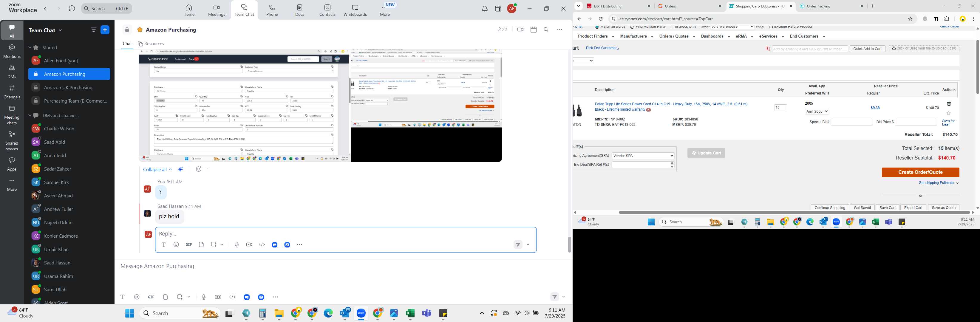Image resolution: width=980 pixels, height=322 pixels.
Task: Open Mentions in Zoom sidebar
Action: pos(12,51)
